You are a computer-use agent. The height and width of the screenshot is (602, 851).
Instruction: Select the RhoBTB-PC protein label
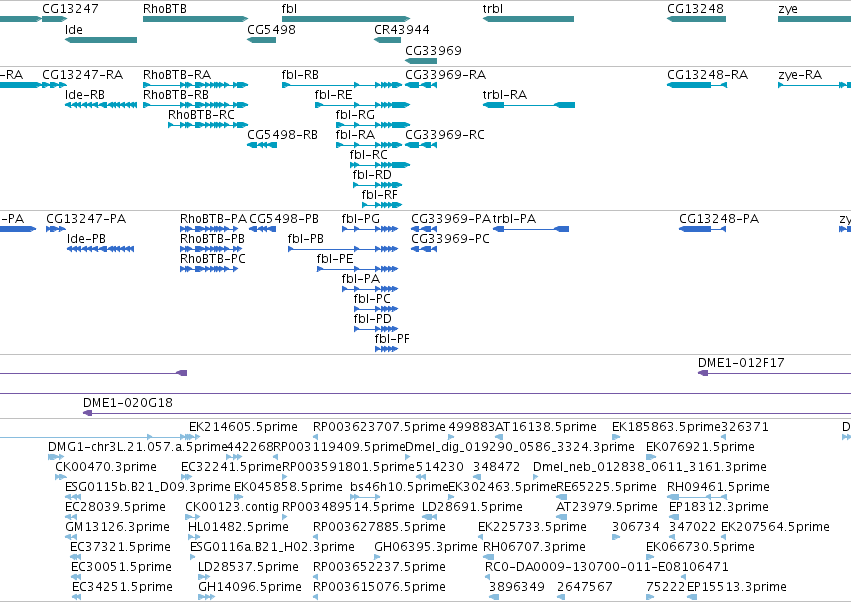point(213,259)
